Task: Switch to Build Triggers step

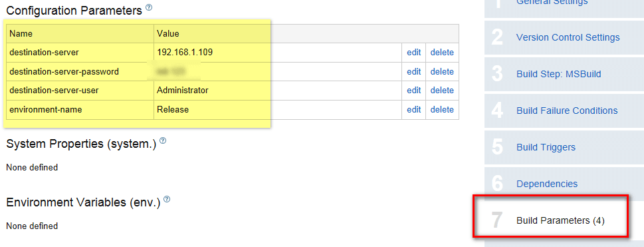Action: (x=546, y=147)
